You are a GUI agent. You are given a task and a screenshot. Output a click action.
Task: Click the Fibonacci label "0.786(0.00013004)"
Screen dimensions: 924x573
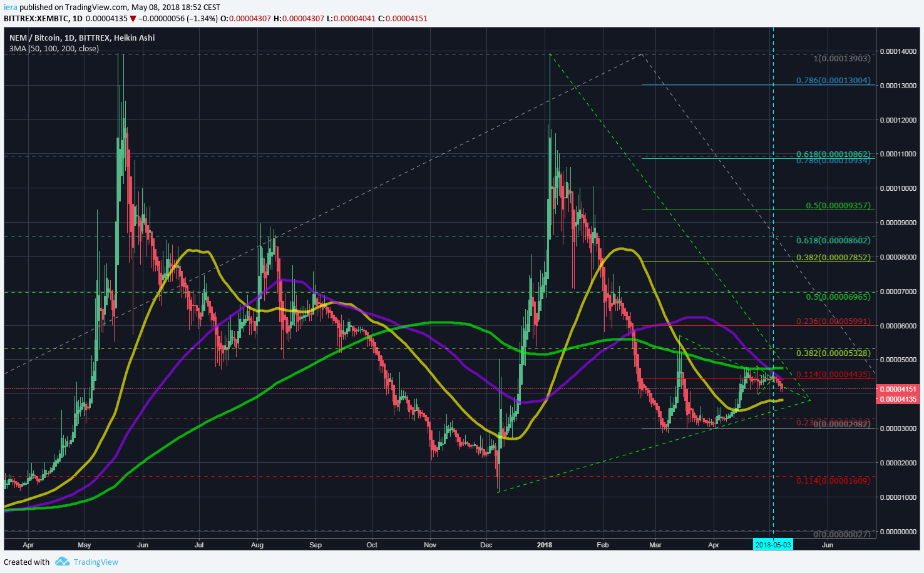coord(833,81)
